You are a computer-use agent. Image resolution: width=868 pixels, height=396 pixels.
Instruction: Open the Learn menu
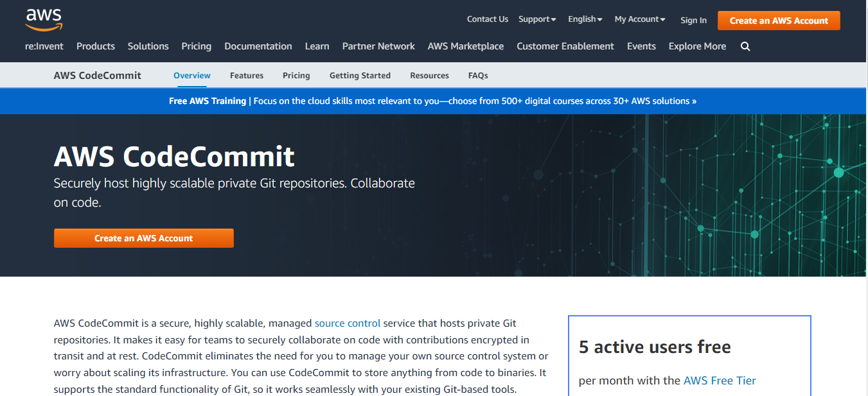tap(317, 46)
